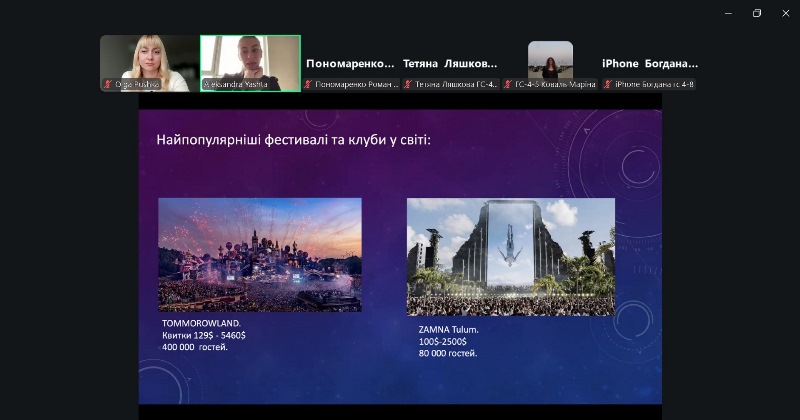Click the '80 000 гостей.' text
800x420 pixels.
[448, 353]
